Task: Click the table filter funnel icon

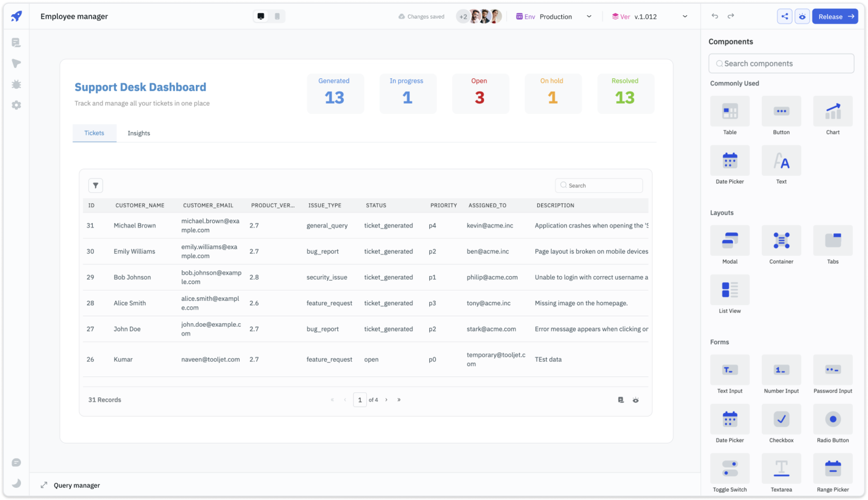Action: coord(95,185)
